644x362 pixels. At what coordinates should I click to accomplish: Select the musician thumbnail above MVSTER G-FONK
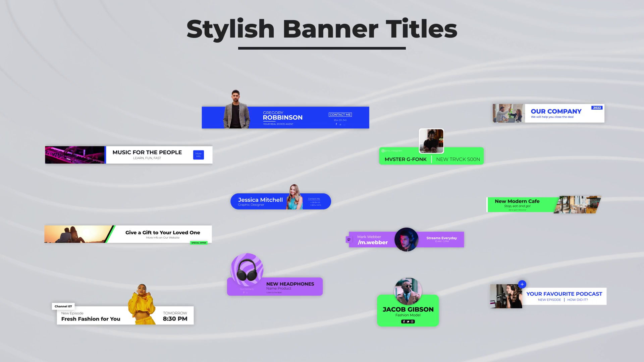[431, 141]
